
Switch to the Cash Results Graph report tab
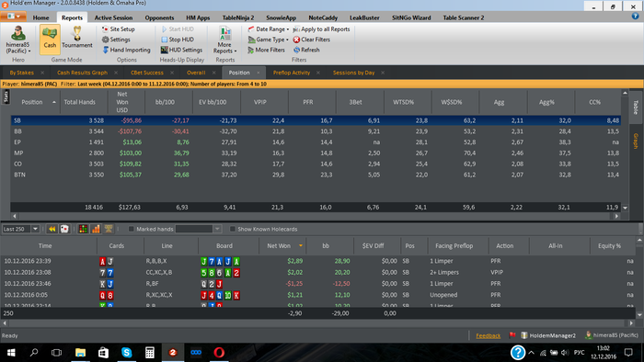click(x=82, y=73)
